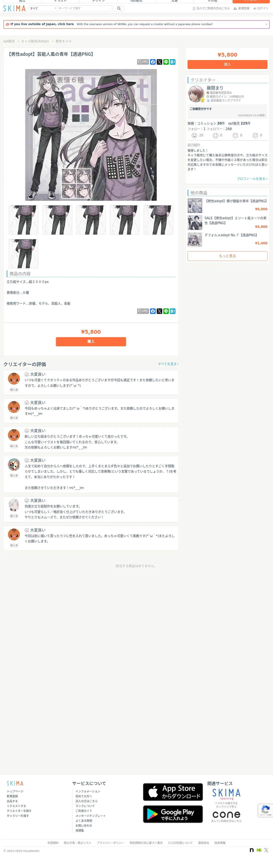Open すべてを見る link for creator reviews
This screenshot has width=273, height=868.
pyautogui.click(x=168, y=364)
